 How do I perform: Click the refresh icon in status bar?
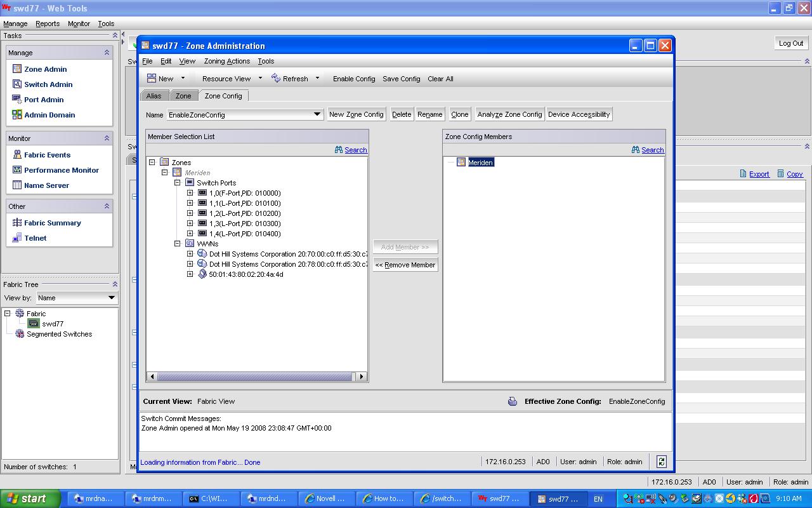click(x=662, y=462)
